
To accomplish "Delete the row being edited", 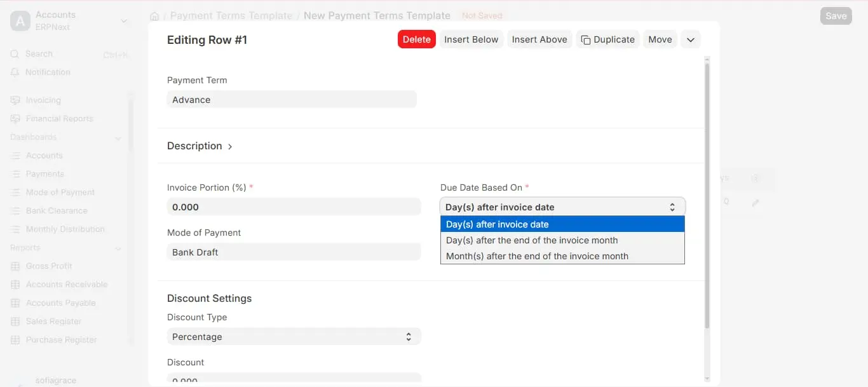I will tap(417, 39).
